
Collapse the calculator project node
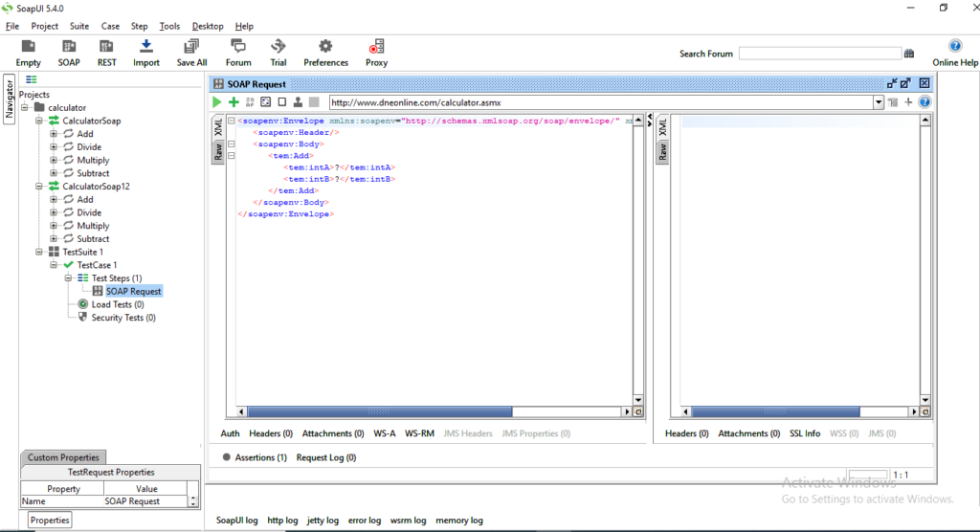(24, 107)
